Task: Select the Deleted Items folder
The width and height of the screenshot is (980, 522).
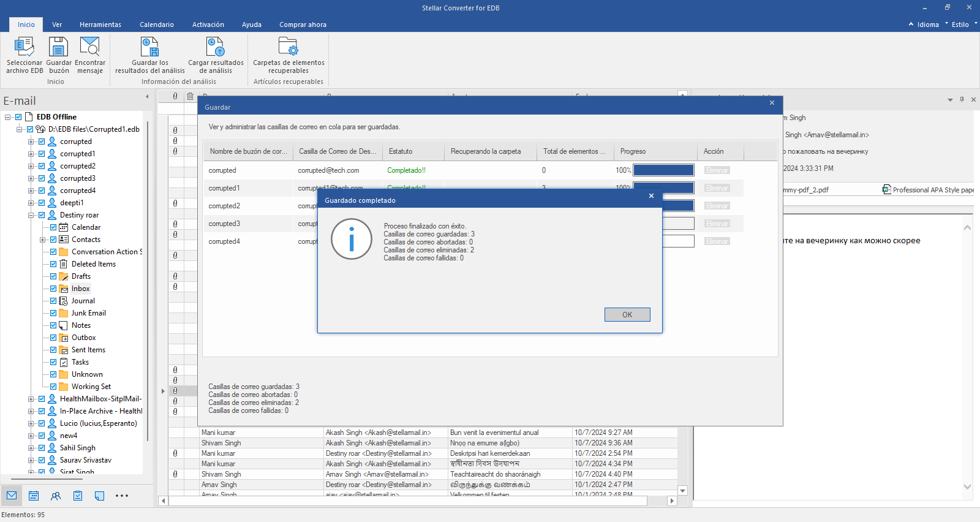Action: (x=94, y=264)
